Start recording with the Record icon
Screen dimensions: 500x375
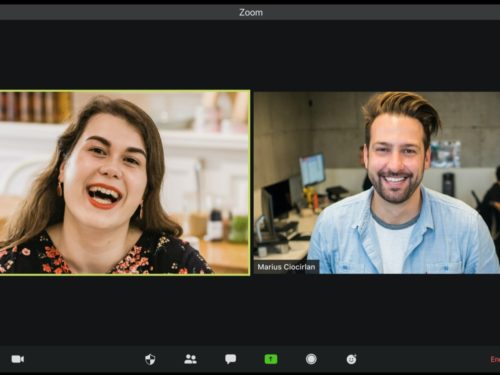tap(311, 359)
